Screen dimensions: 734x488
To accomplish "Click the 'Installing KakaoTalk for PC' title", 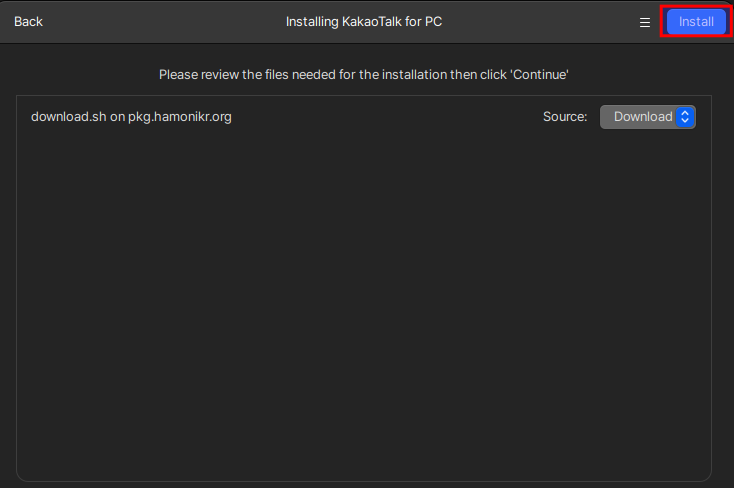I will click(364, 22).
